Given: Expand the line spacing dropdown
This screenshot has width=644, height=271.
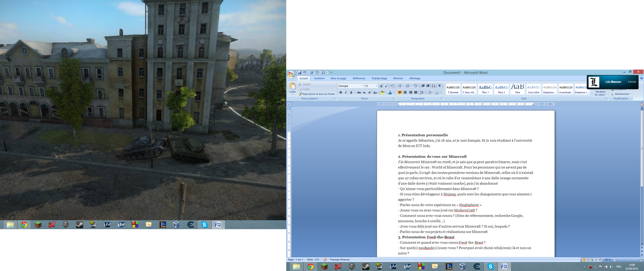Looking at the screenshot, I should click(424, 93).
